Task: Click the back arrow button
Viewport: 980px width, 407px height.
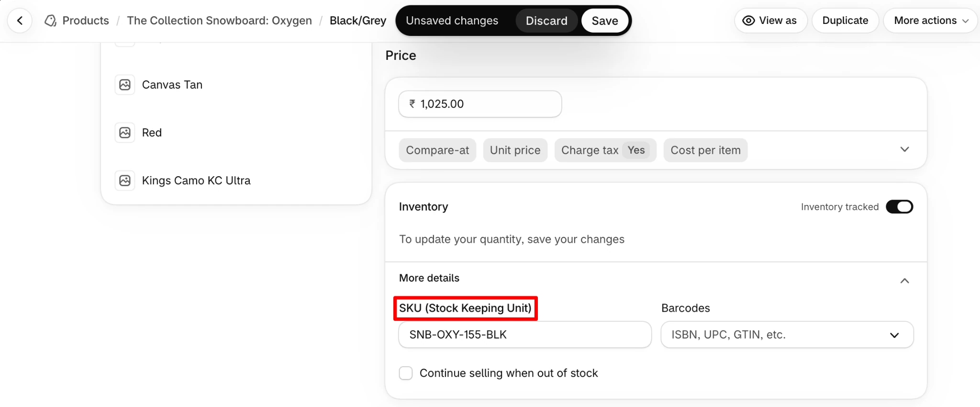Action: coord(20,21)
